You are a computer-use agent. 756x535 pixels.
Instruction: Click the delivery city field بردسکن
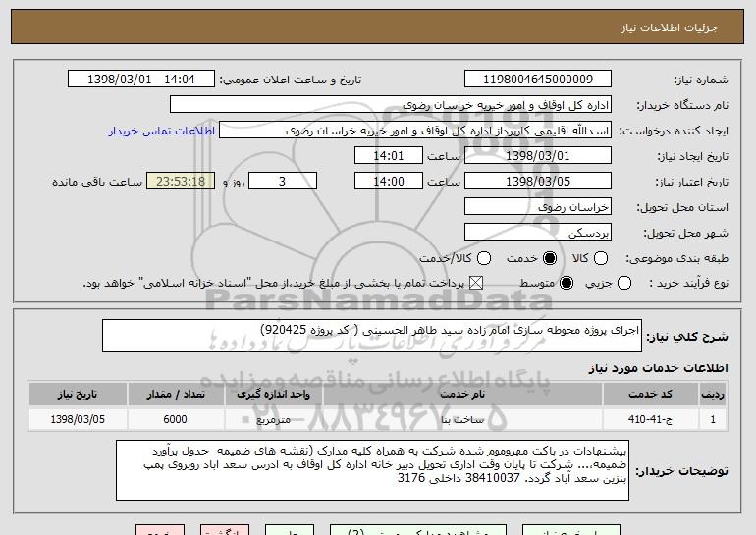(538, 233)
